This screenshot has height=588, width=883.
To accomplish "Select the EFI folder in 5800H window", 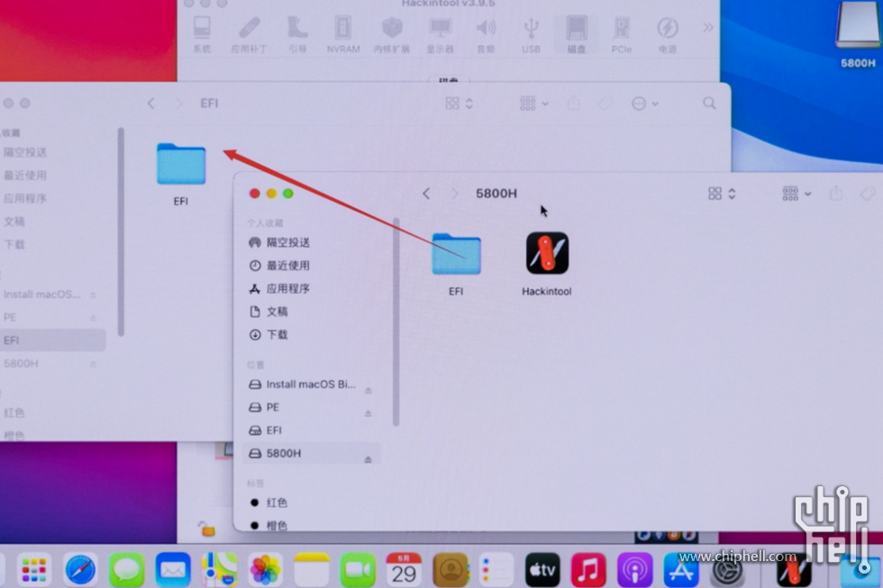I will [456, 264].
